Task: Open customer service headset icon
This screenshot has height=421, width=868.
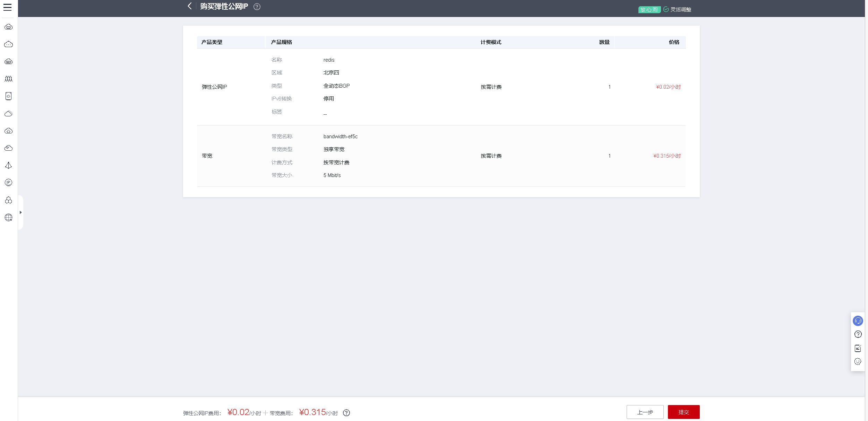Action: point(858,321)
